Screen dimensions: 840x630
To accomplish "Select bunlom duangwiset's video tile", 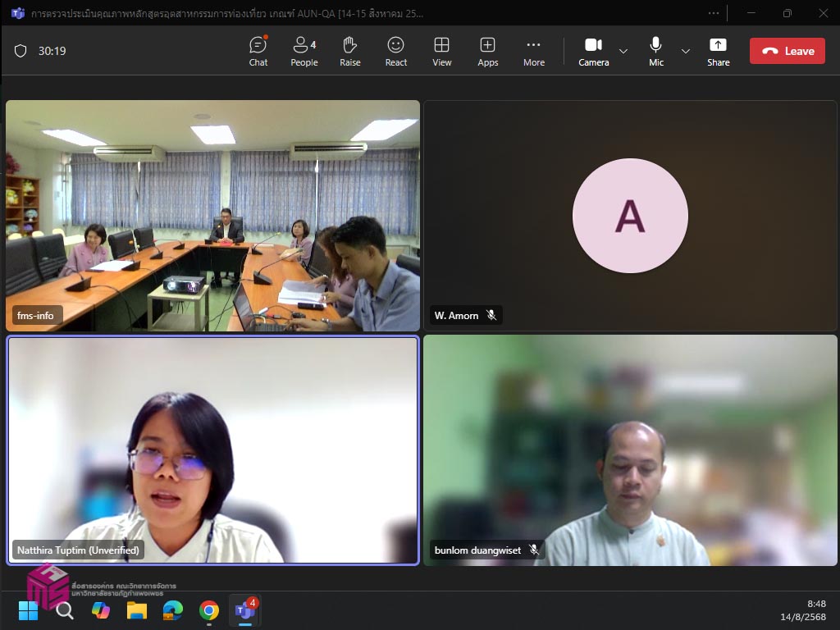I will tap(630, 450).
